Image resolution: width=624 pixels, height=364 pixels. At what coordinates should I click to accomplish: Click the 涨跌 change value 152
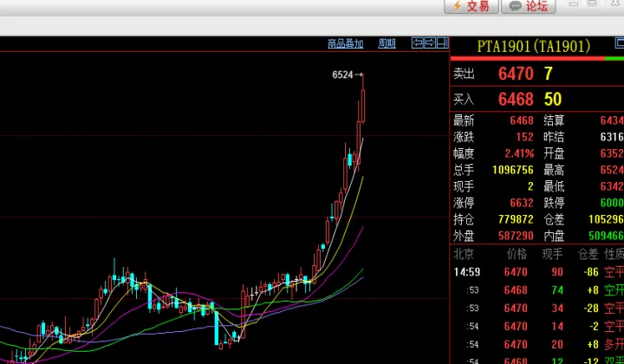tap(524, 137)
